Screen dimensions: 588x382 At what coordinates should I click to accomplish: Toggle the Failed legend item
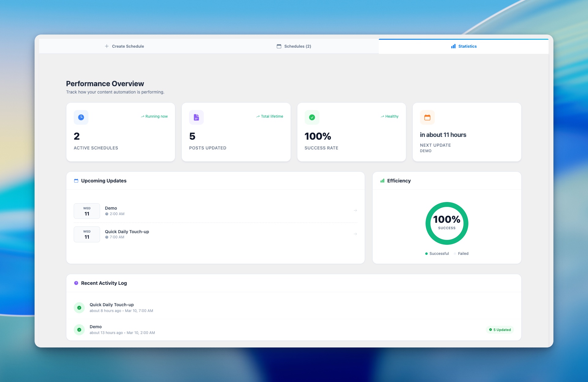click(461, 254)
